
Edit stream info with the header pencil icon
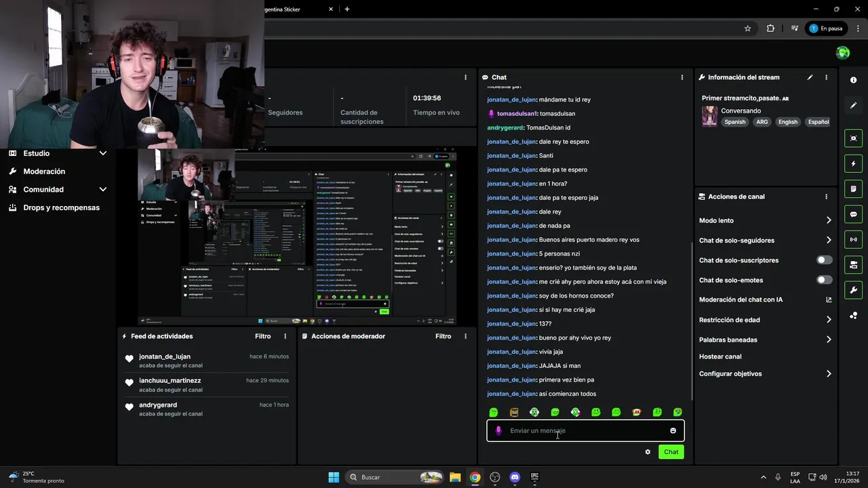[x=810, y=77]
